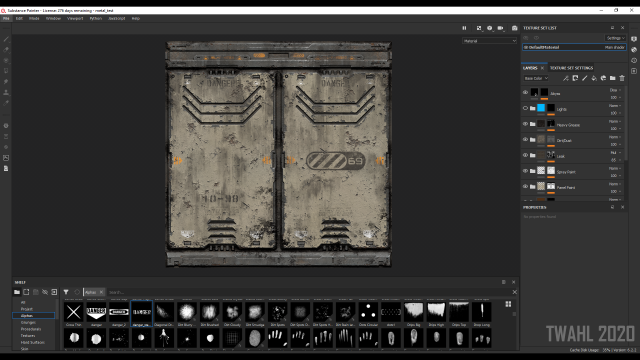The height and width of the screenshot is (360, 640).
Task: Toggle visibility of the Dirt/Dust layer
Action: point(525,140)
